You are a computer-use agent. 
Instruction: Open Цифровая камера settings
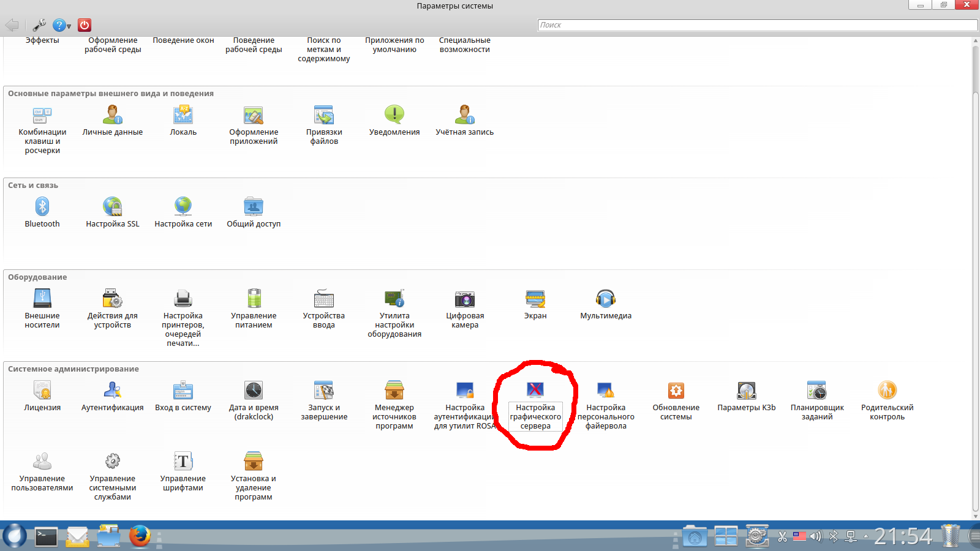pos(465,309)
